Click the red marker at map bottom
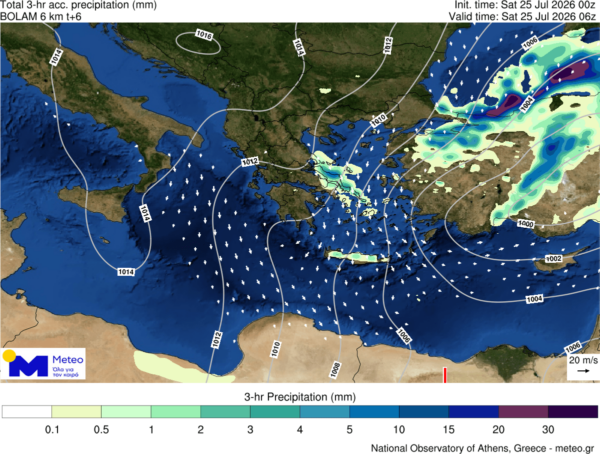 445,375
